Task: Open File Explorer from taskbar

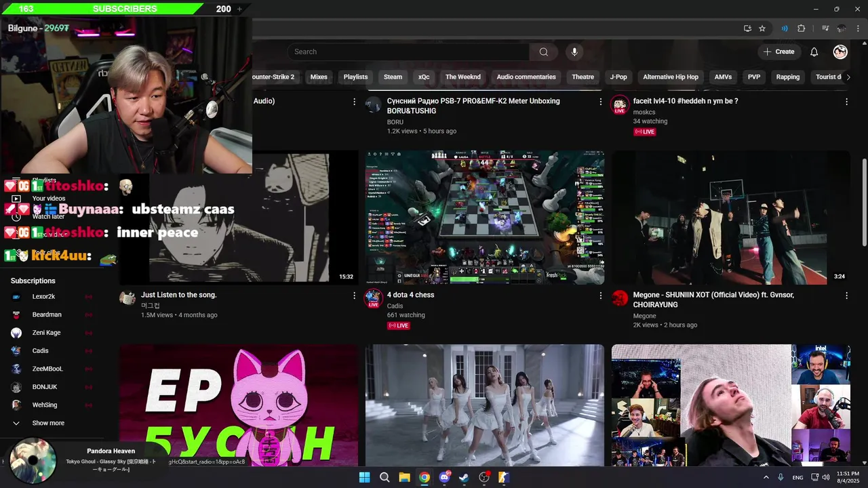Action: point(404,477)
